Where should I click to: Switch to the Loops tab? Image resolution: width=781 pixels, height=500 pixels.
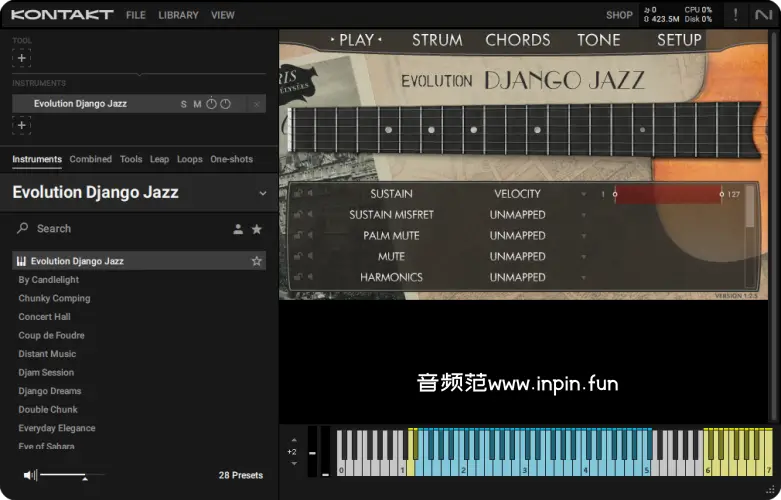coord(189,159)
